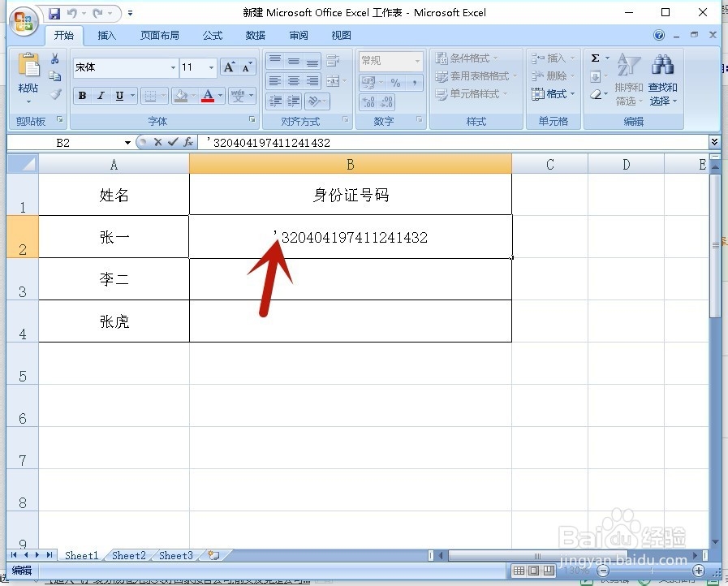Switch to the 公式 ribbon tab
Screen dimensions: 728x586
[213, 35]
